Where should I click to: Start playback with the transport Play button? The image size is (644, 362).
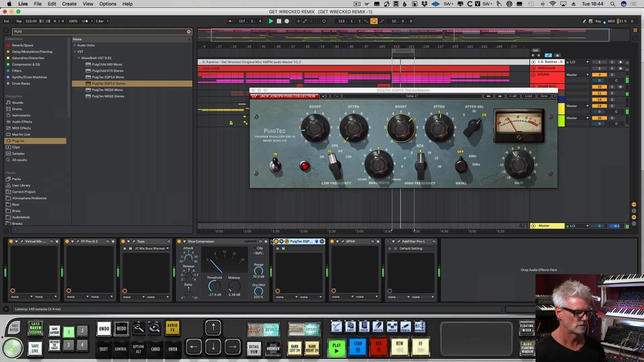270,21
